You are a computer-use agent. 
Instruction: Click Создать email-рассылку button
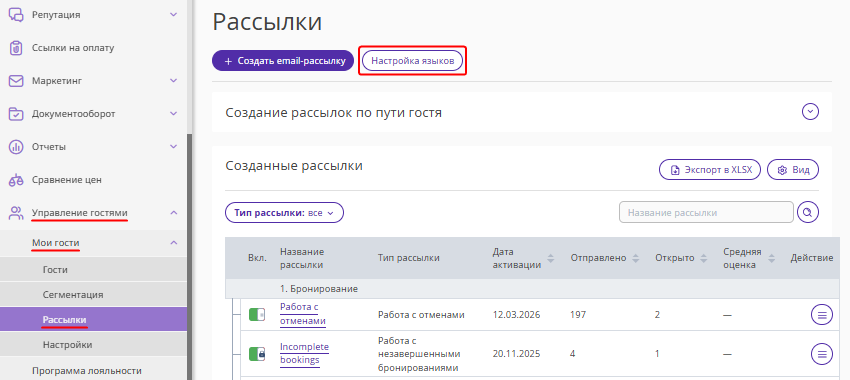click(x=283, y=61)
